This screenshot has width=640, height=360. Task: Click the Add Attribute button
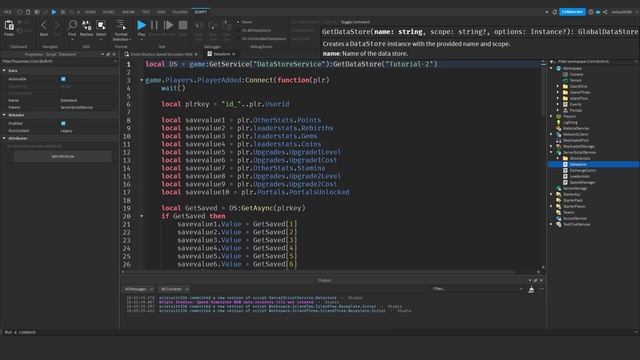(x=63, y=156)
